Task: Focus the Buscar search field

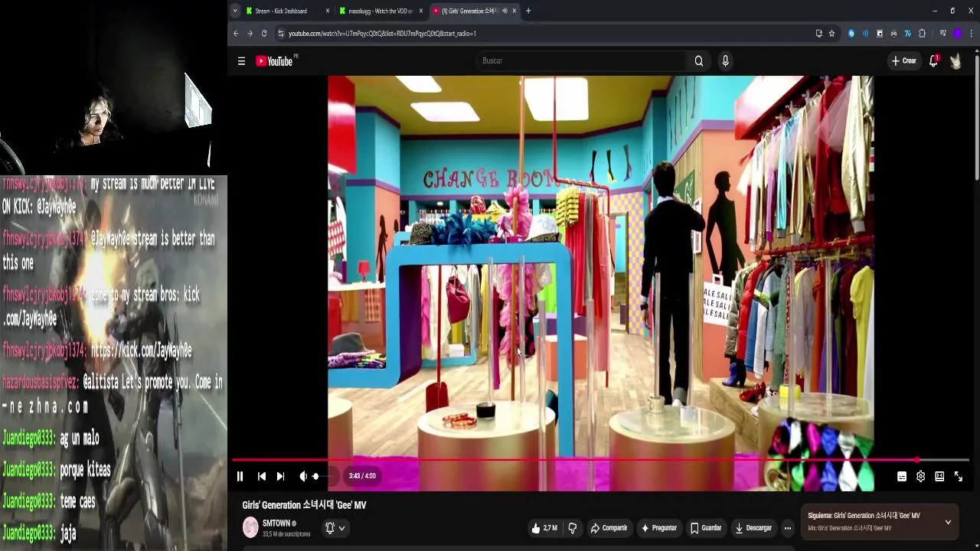Action: (582, 60)
